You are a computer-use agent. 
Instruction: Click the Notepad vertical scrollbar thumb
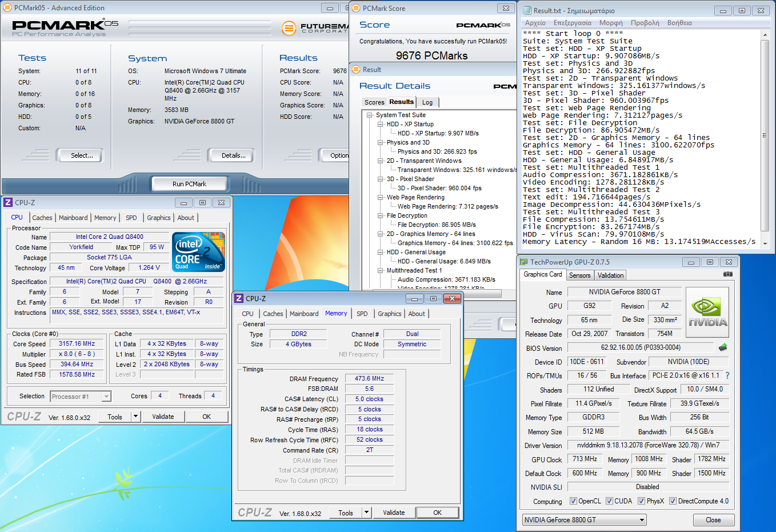pyautogui.click(x=765, y=135)
